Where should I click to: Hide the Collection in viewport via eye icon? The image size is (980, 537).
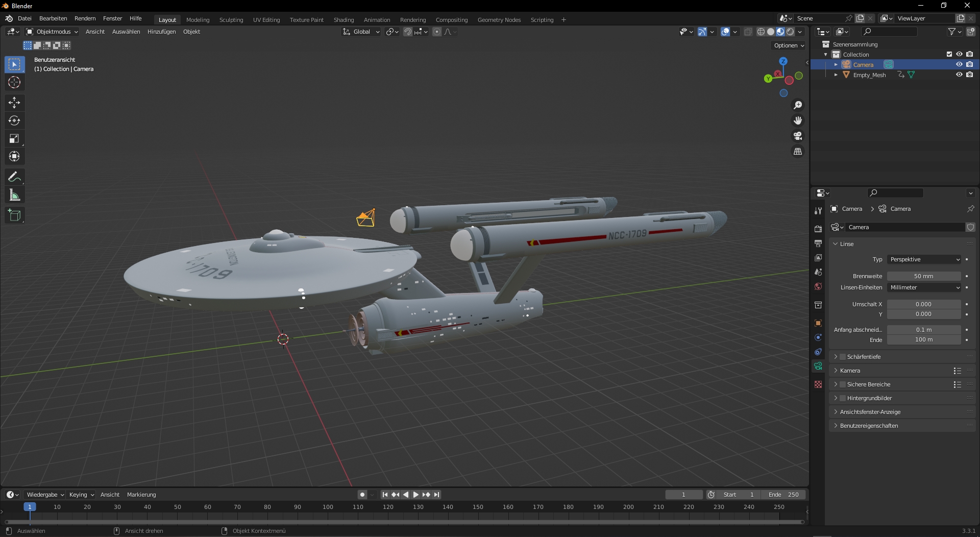pos(959,54)
